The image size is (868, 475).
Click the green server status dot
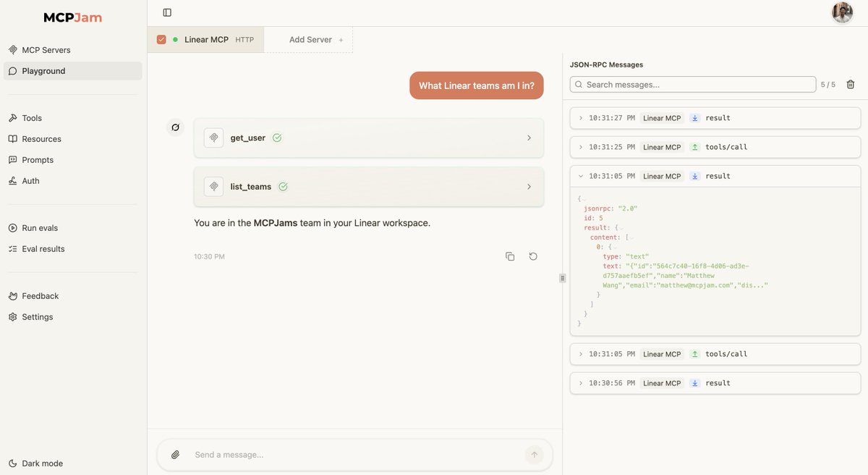click(175, 40)
